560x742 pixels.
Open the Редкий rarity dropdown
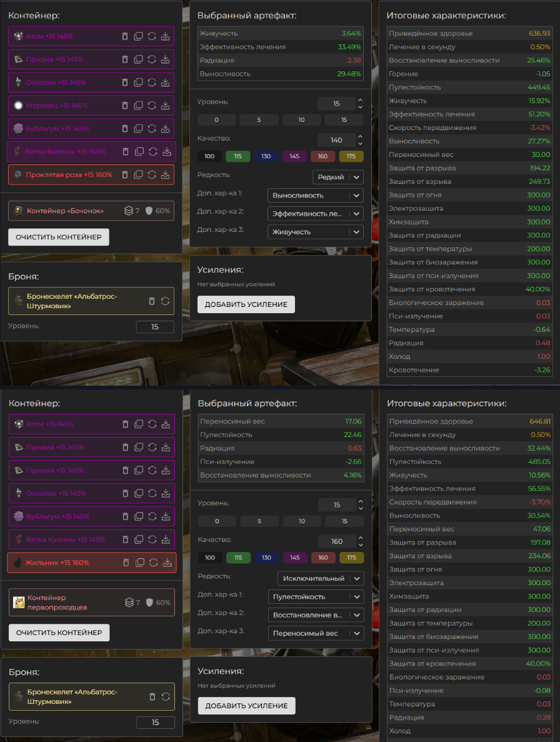pos(337,177)
